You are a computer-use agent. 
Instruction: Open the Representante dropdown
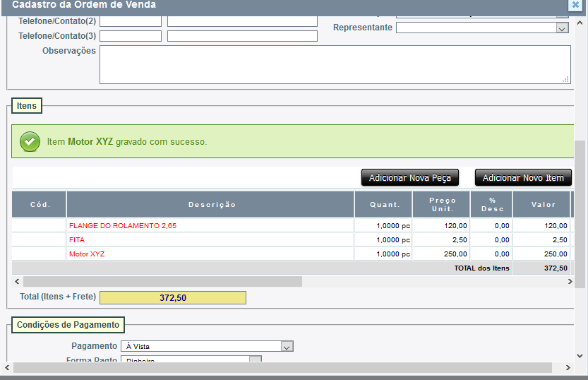tap(562, 28)
